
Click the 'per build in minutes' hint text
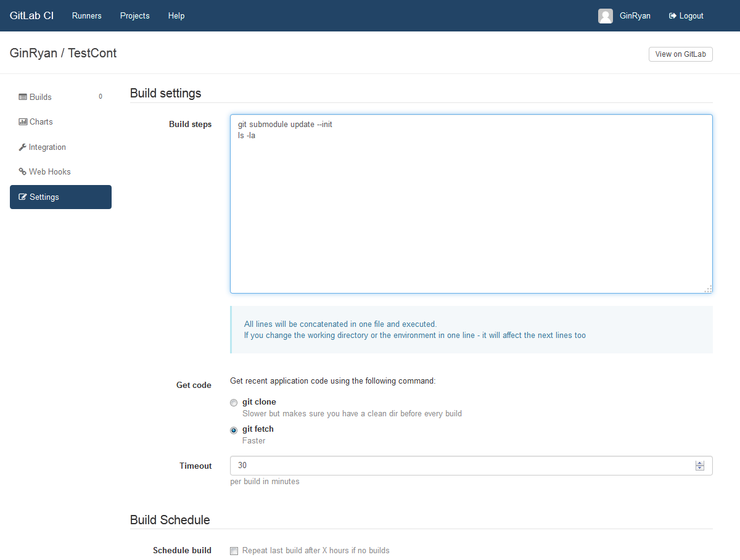click(x=265, y=481)
